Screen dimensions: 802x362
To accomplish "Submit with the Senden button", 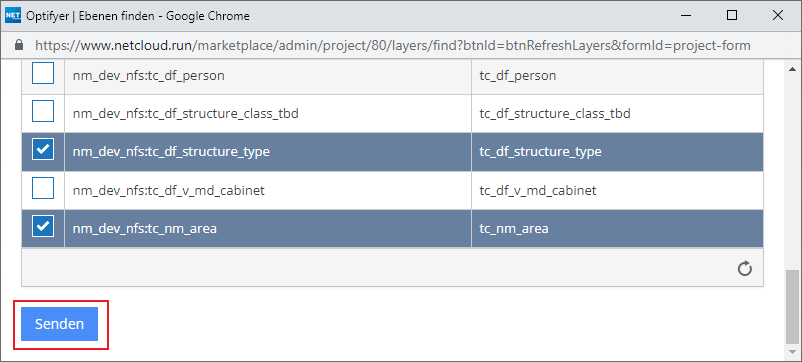I will (x=59, y=324).
